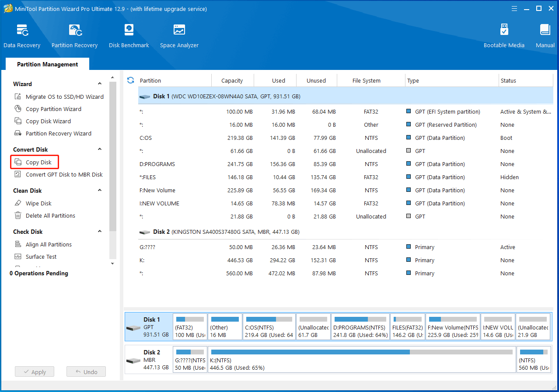Select the 560.00 MB NTFS partition row

(x=346, y=273)
